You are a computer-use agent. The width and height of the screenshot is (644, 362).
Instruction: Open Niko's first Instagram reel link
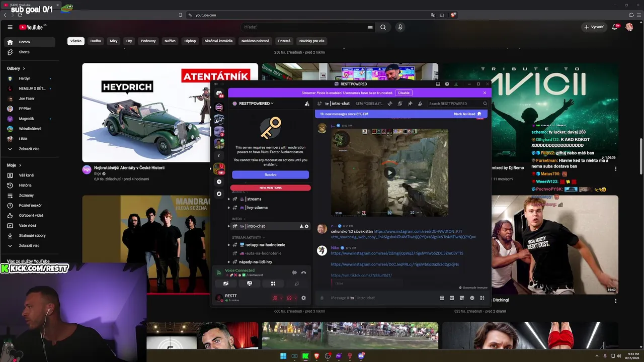397,253
